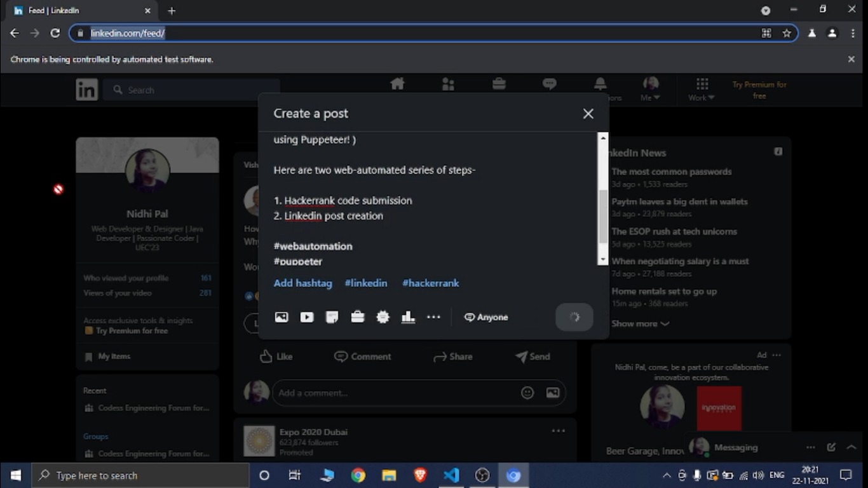Click the Add hashtag link
The height and width of the screenshot is (488, 868).
(x=302, y=283)
